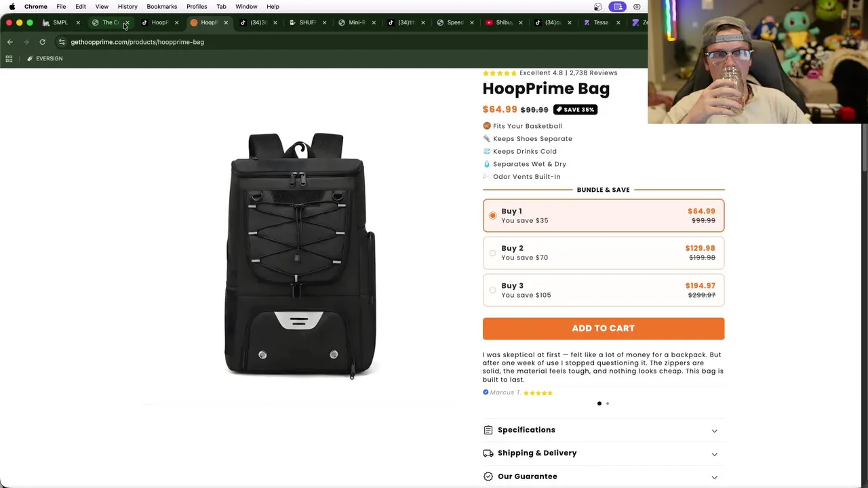
Task: Add the bag with ADD TO CART
Action: pyautogui.click(x=603, y=328)
